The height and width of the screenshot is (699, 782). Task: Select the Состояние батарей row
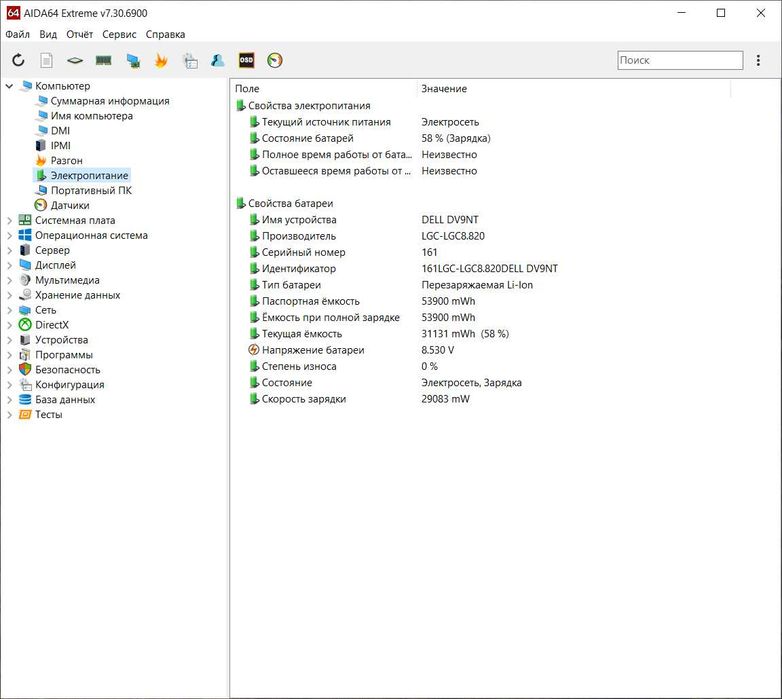point(370,138)
